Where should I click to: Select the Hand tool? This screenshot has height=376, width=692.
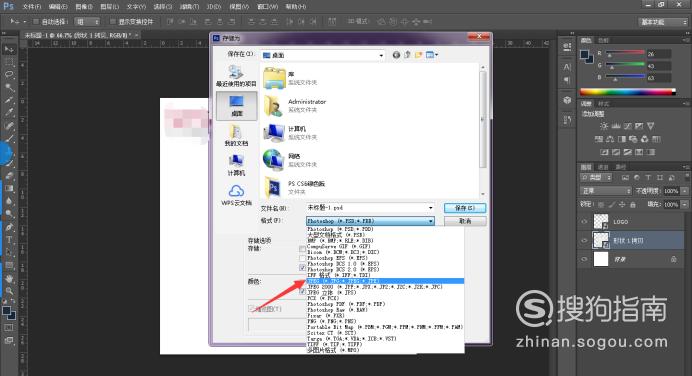pos(9,278)
